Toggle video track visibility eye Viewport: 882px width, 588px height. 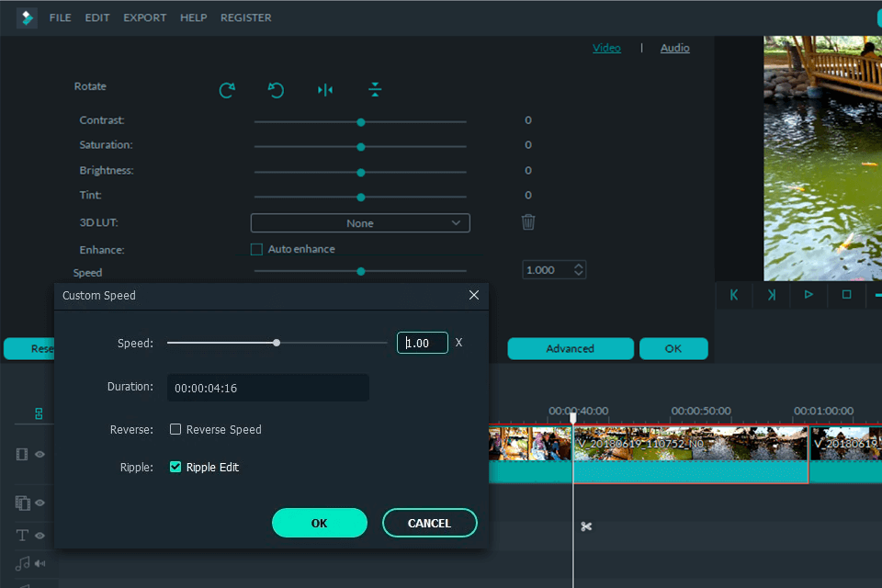[x=40, y=454]
